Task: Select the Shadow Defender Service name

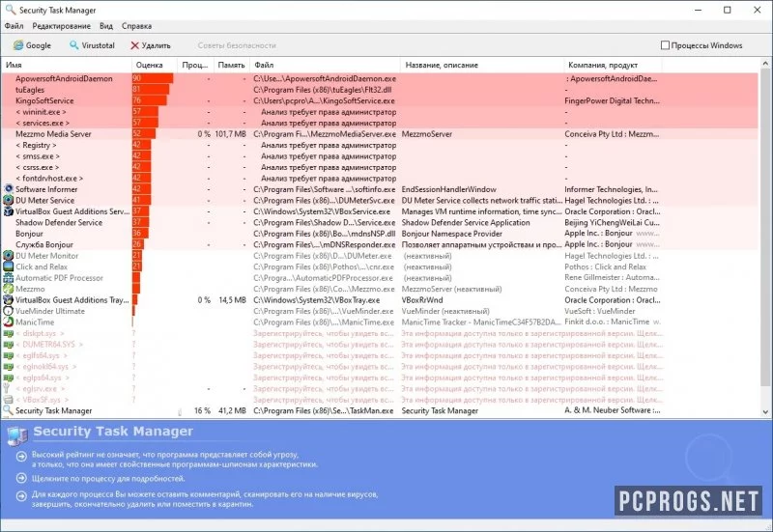Action: (59, 223)
